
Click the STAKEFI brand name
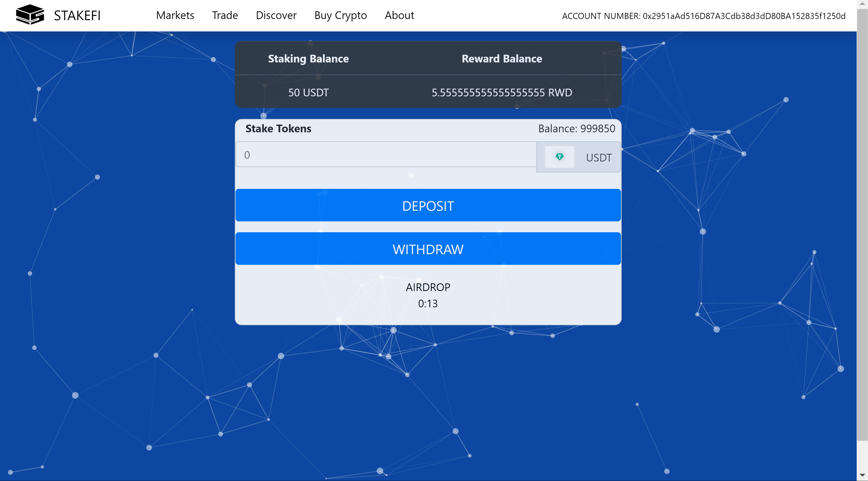click(x=77, y=16)
